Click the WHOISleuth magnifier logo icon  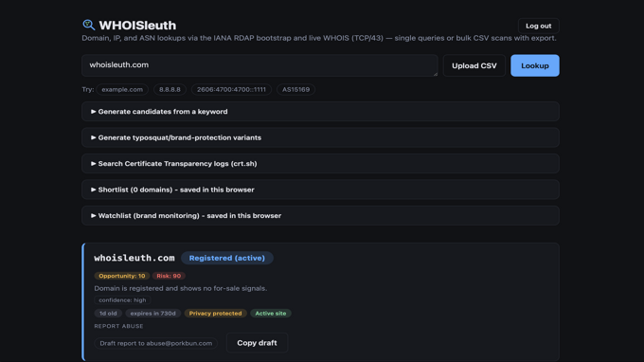click(x=89, y=25)
